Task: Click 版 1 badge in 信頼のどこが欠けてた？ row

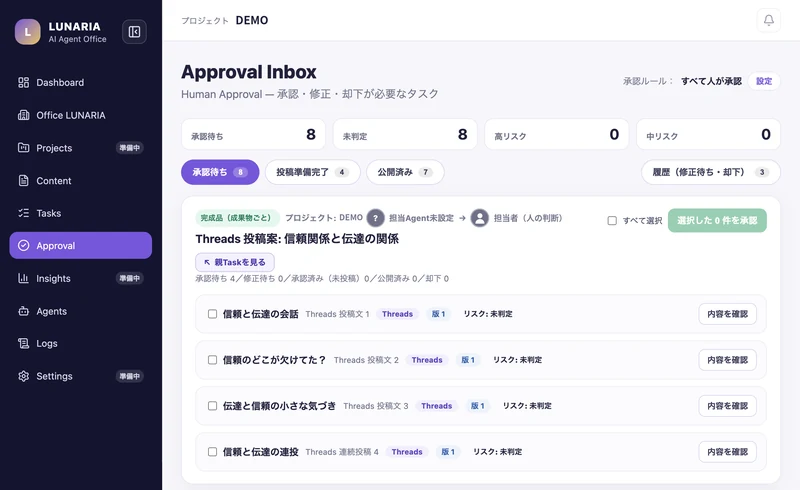Action: (468, 360)
